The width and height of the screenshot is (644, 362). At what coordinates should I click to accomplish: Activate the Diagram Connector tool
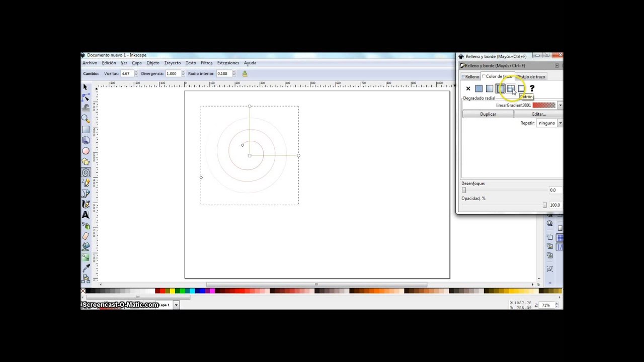[x=86, y=279]
